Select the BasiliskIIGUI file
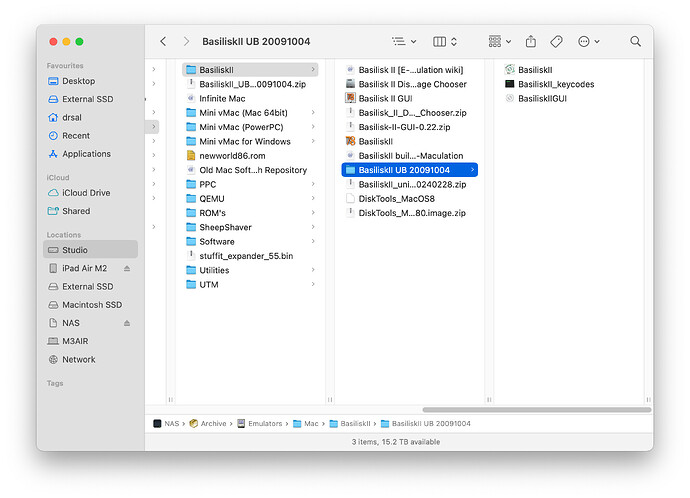Screen dimensions: 690x498 [x=569, y=99]
